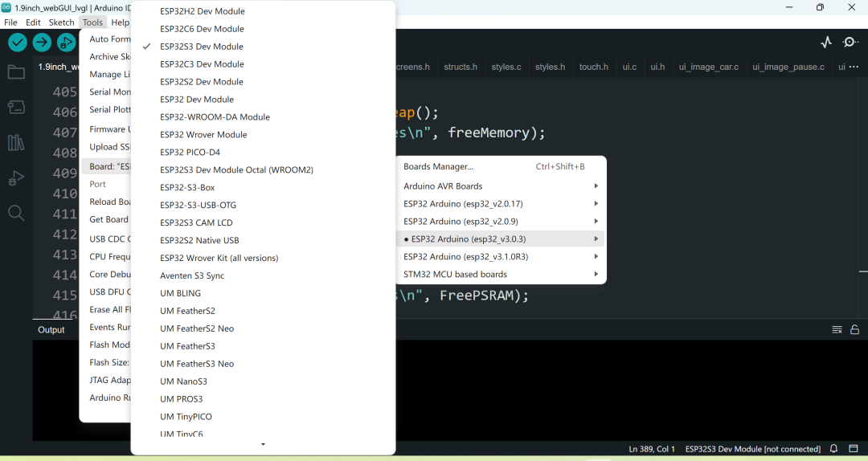Open the Board submenu entry in Tools menu
Screen dimensions: 868x461
106,166
